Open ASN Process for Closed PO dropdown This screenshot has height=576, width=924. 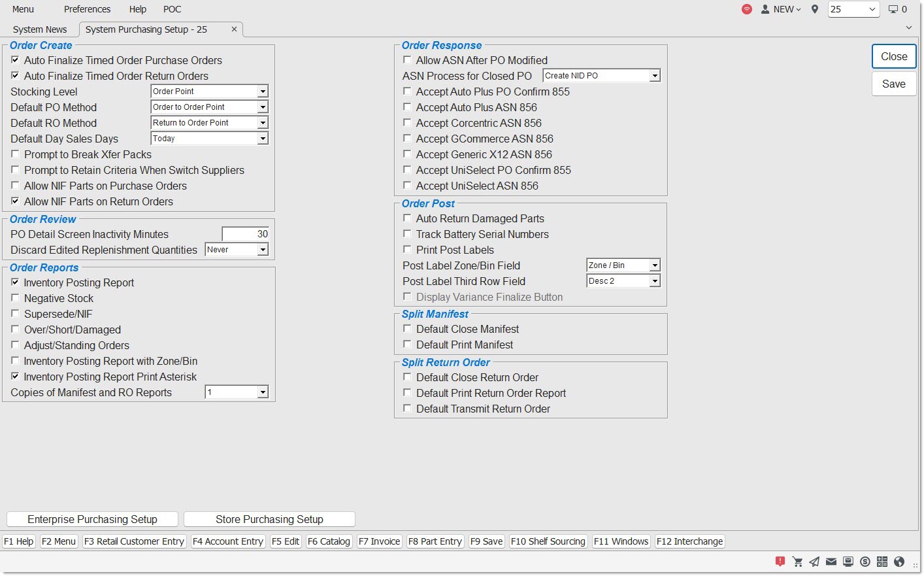654,76
